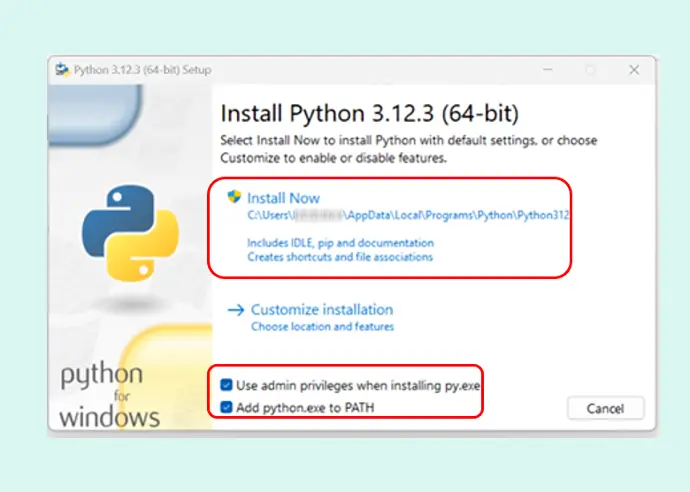
Task: Click the install path C:\Users...Python312
Action: click(408, 215)
